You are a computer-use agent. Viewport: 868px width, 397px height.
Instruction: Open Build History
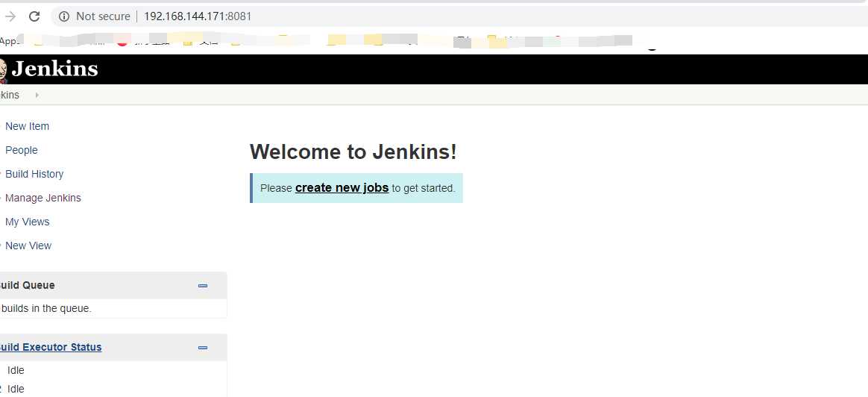(34, 174)
